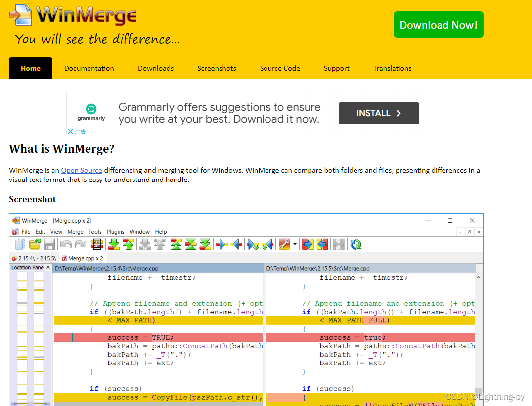Click the scroll up arrow of right pane
Image resolution: width=532 pixels, height=406 pixels.
(x=479, y=278)
